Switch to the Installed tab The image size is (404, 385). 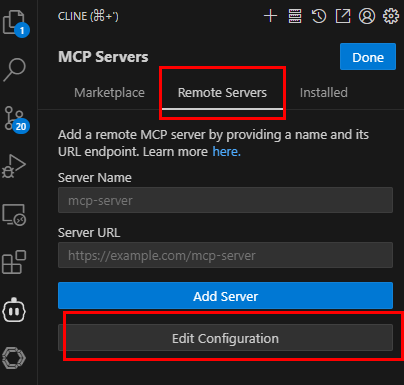tap(324, 93)
